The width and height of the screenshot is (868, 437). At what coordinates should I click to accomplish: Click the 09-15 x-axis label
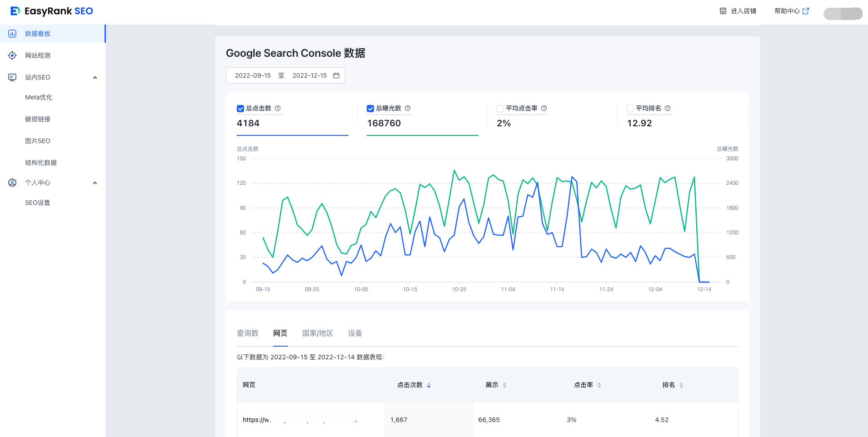click(263, 289)
